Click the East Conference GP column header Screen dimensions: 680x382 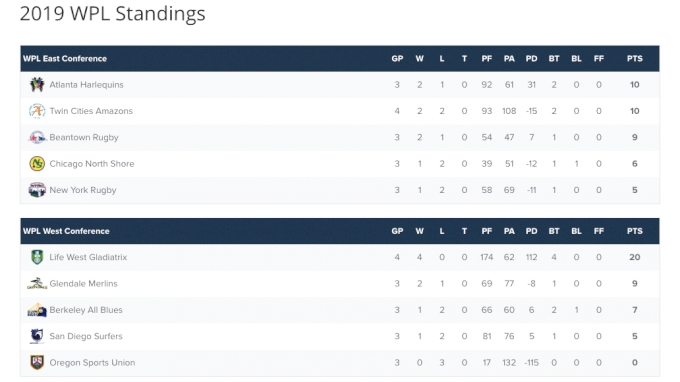397,59
